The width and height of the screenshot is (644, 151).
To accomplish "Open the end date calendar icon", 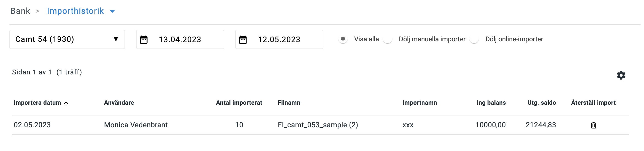I will tap(243, 40).
